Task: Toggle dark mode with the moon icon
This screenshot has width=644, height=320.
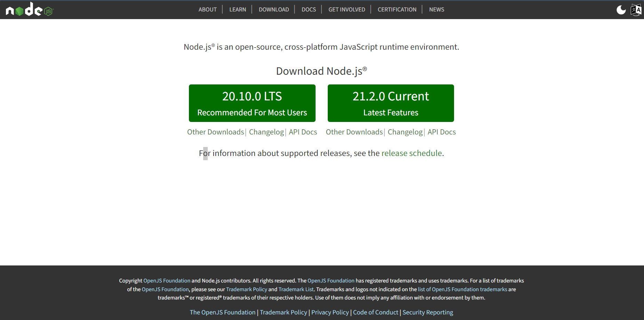Action: coord(621,10)
